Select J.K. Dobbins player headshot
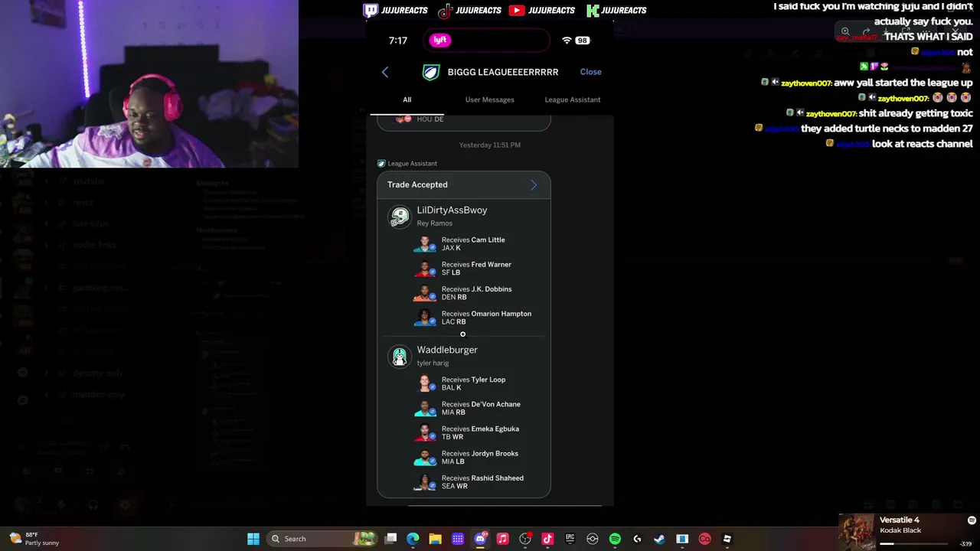The width and height of the screenshot is (980, 551). [425, 293]
